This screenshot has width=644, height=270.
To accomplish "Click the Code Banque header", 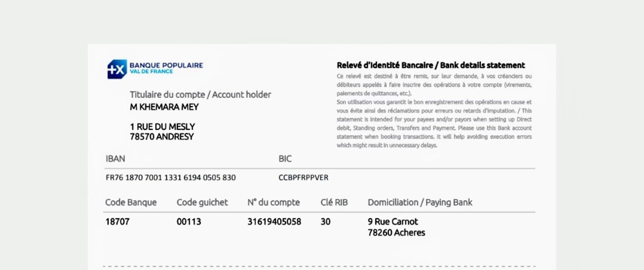I will click(x=131, y=203).
